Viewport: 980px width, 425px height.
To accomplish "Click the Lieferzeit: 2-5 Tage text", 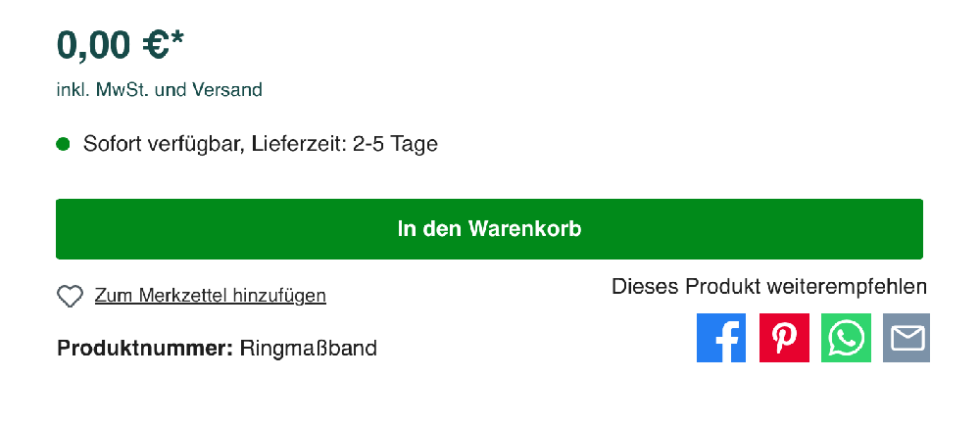I will pos(344,145).
